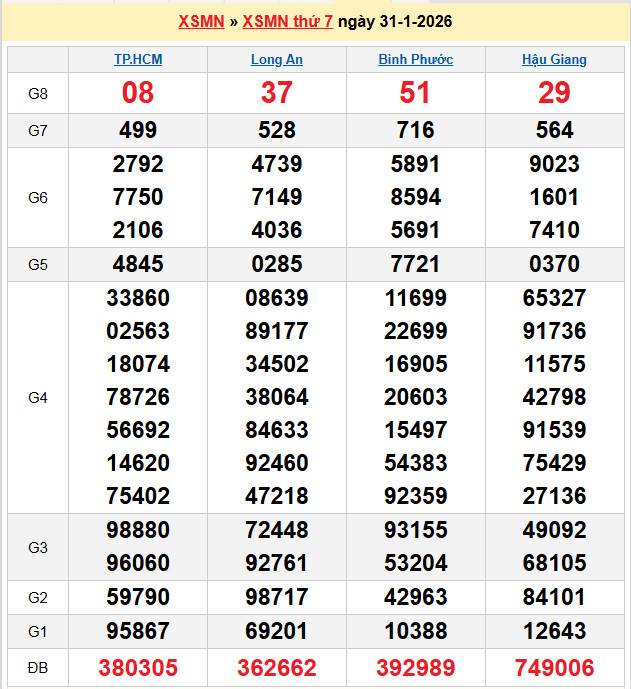Open the XSMN thứ 7 link
The width and height of the screenshot is (631, 689).
(288, 22)
